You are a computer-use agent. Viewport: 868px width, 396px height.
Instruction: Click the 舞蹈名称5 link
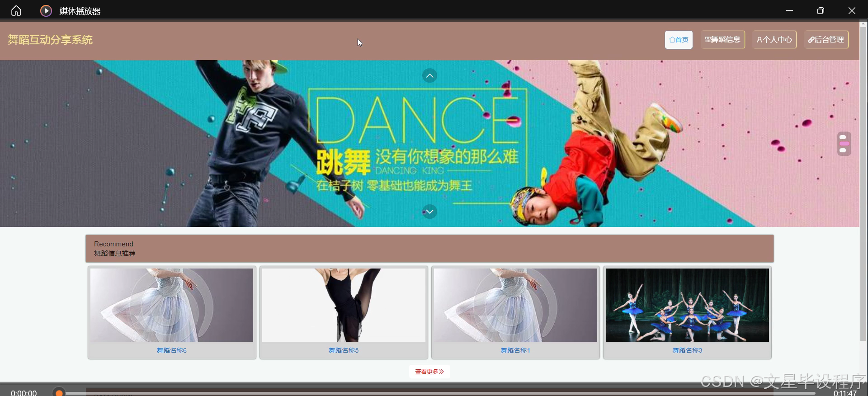pyautogui.click(x=344, y=350)
